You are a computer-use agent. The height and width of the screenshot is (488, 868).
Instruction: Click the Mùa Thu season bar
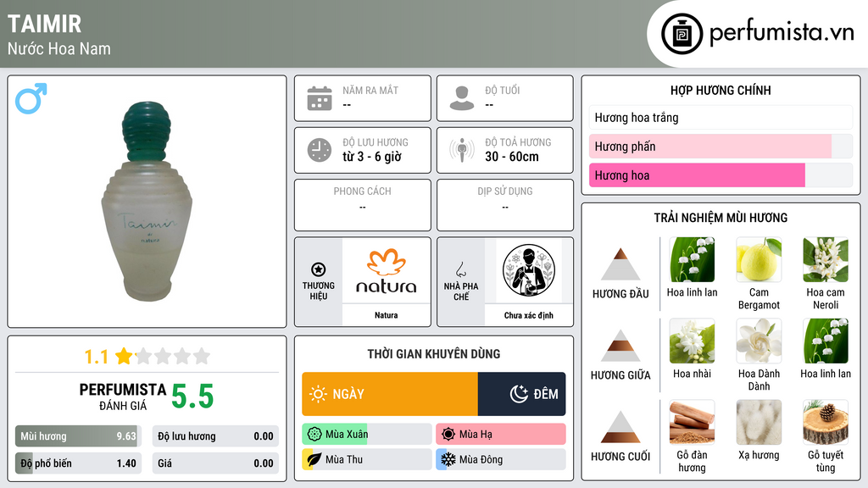[x=367, y=459]
